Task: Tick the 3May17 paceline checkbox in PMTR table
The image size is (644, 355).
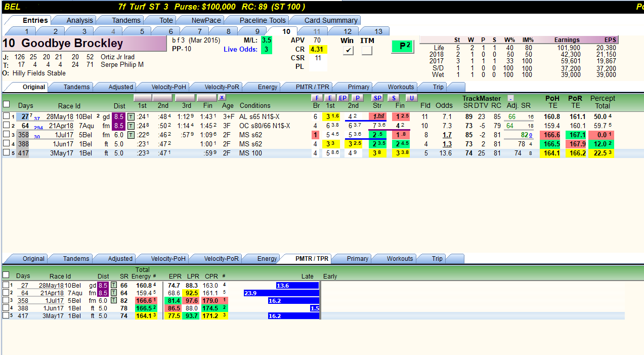Action: tap(6, 315)
